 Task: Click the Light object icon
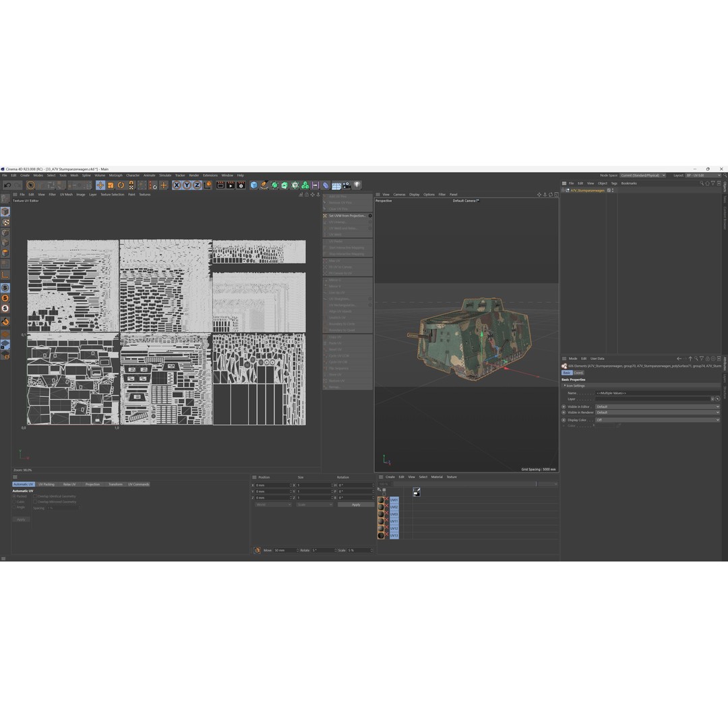357,185
